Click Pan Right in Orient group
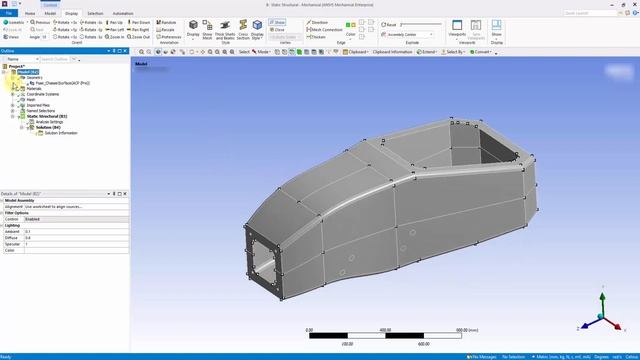Screen dimensions: 640x360 pos(138,30)
